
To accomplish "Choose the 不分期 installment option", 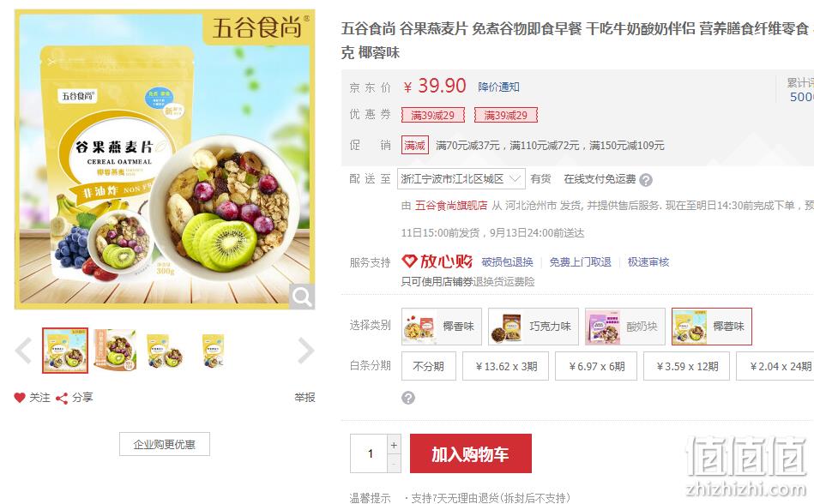I will coord(428,366).
